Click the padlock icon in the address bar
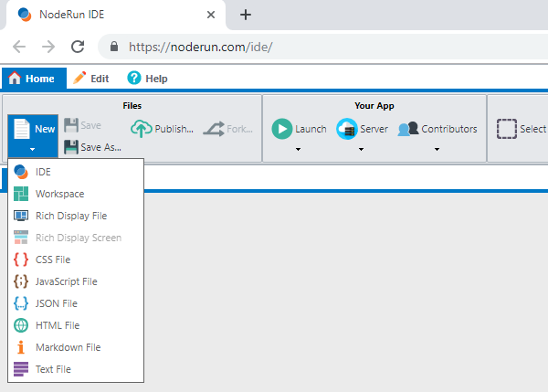Screen dimensions: 548x392 [114, 47]
